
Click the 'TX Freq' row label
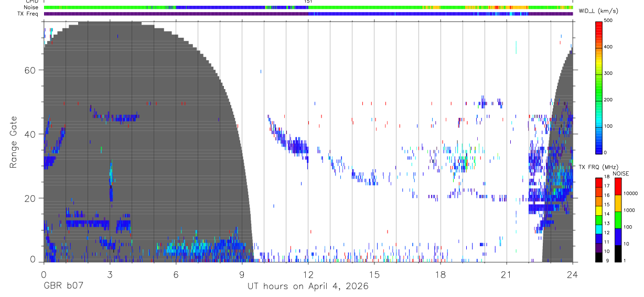(x=28, y=14)
